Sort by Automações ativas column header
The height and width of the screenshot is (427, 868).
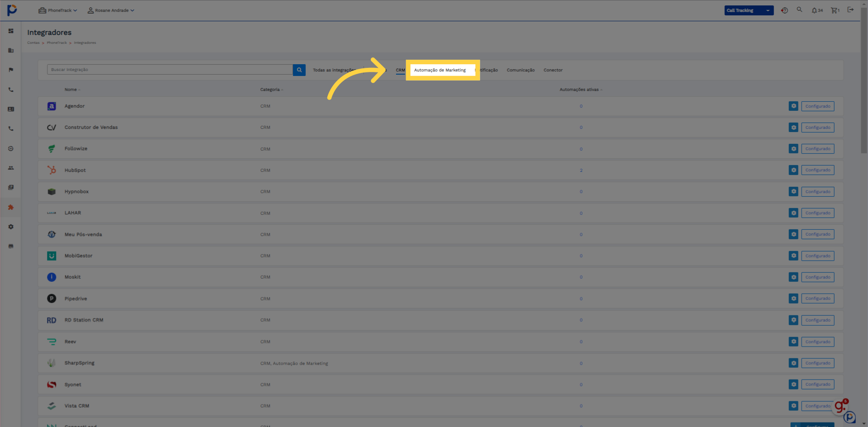pos(581,90)
